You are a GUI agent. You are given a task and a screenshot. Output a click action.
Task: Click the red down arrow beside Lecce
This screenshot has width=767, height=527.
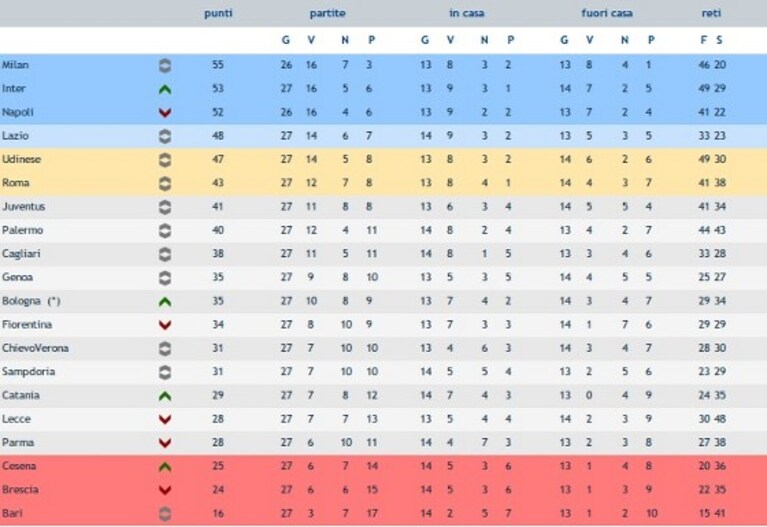[165, 420]
